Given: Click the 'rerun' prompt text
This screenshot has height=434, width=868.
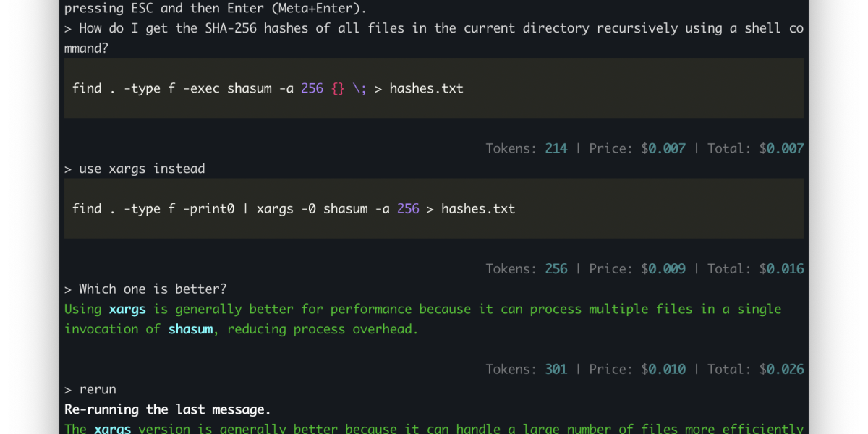Looking at the screenshot, I should point(98,389).
